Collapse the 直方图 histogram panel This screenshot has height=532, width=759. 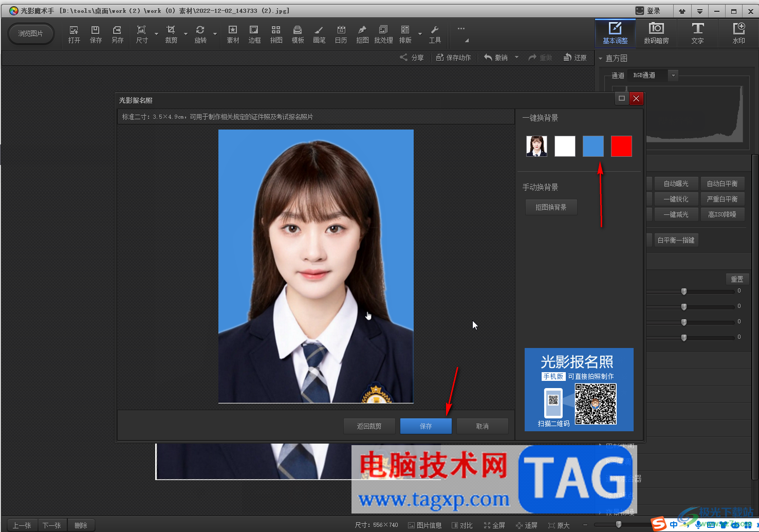coord(600,59)
